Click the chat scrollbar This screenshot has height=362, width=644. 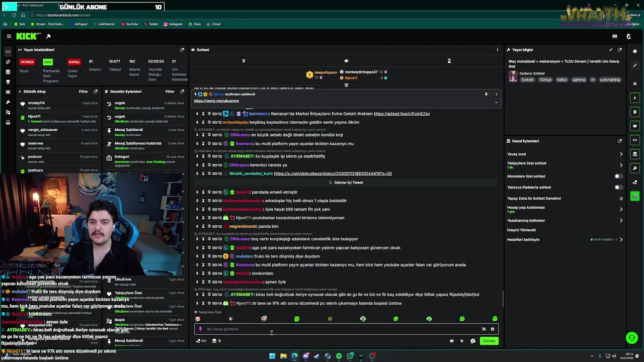(x=503, y=300)
